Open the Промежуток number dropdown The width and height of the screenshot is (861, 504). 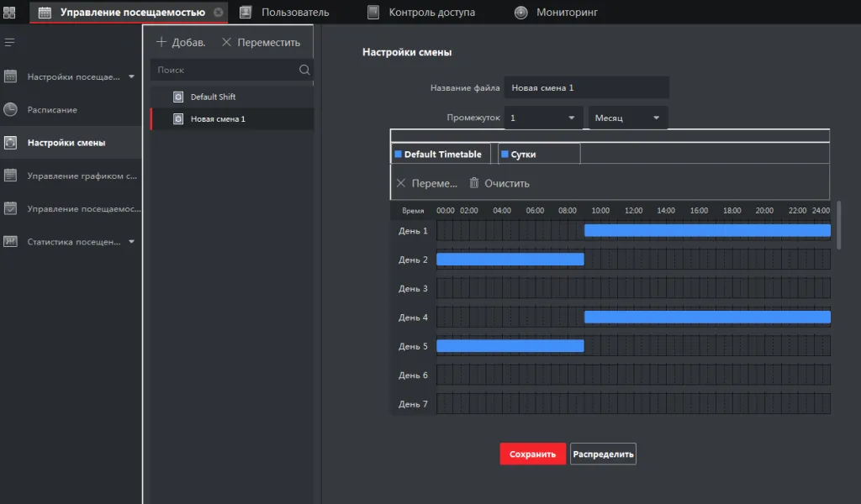[543, 118]
